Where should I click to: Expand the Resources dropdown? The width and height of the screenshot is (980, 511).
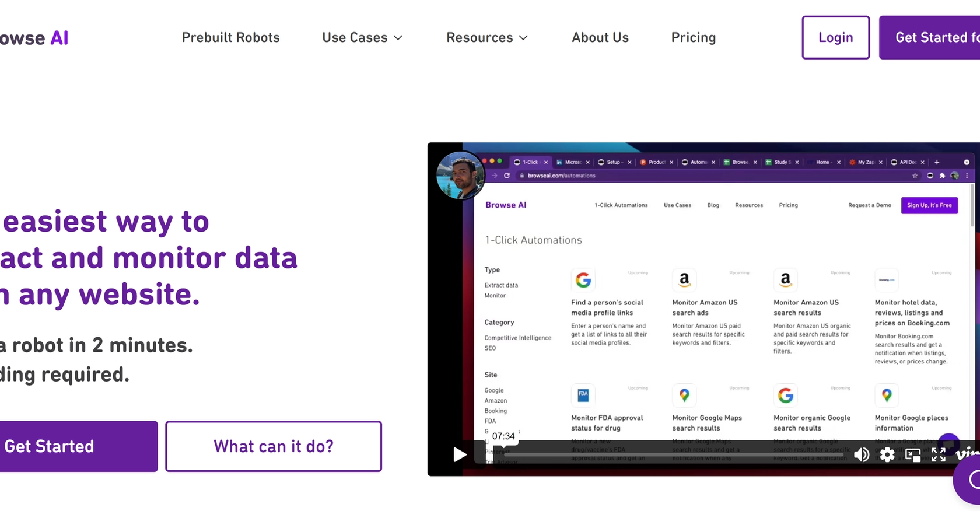coord(487,38)
